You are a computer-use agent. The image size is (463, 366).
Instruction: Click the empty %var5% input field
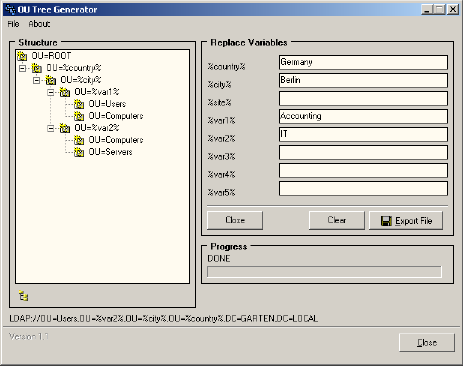point(363,188)
